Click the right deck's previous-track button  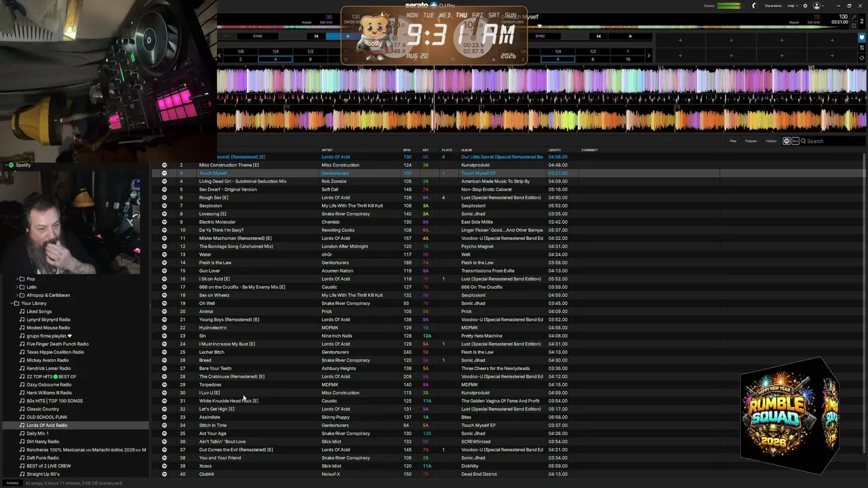598,36
